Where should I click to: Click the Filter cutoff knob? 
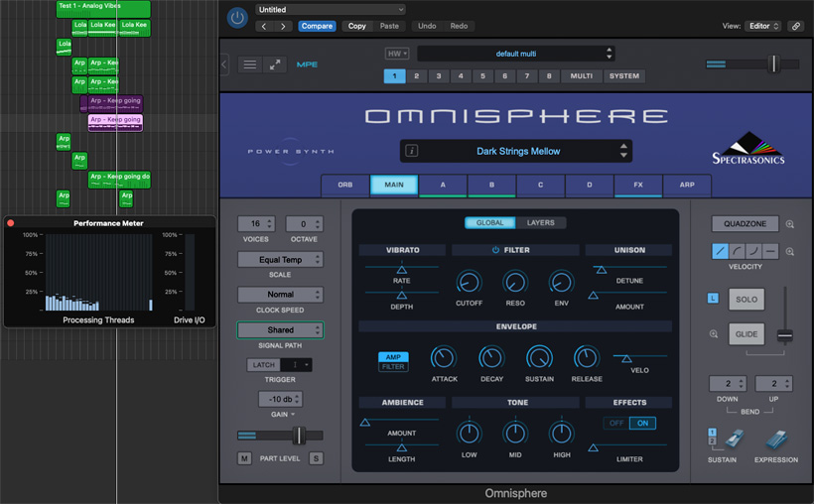(x=469, y=283)
